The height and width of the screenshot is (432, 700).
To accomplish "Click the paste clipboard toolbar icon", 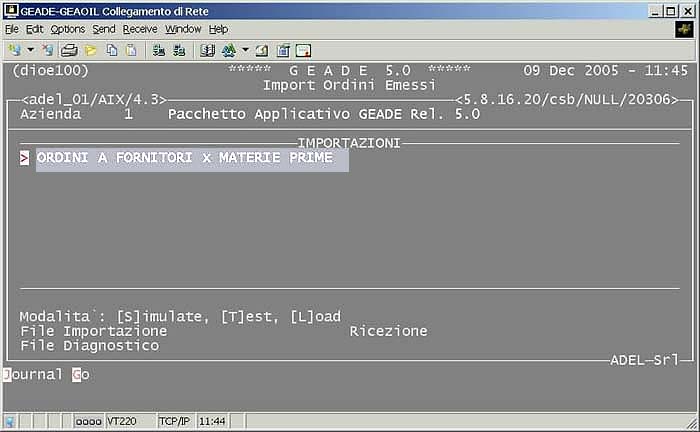I will (130, 49).
